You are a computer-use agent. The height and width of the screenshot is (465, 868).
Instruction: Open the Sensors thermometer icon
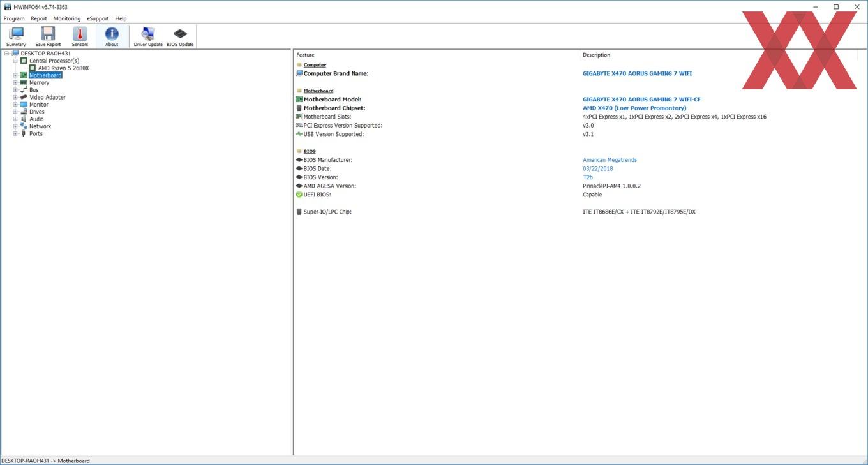pos(80,33)
